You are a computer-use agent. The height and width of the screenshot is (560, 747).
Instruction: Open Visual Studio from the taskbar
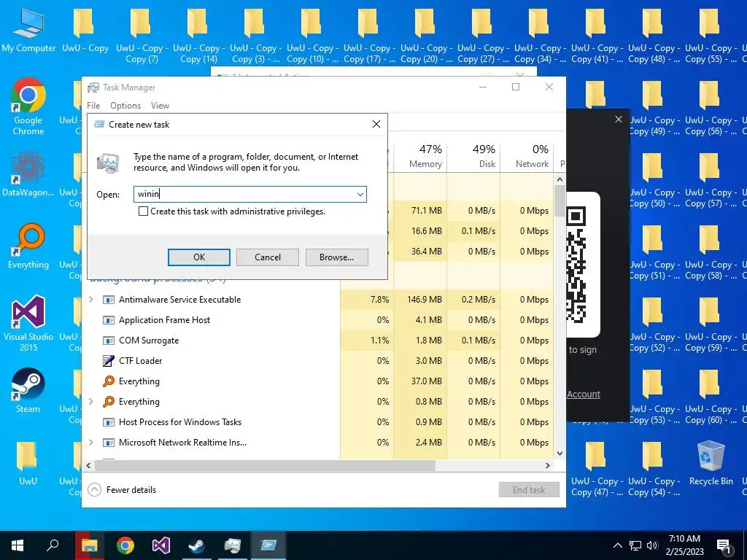pos(161,545)
